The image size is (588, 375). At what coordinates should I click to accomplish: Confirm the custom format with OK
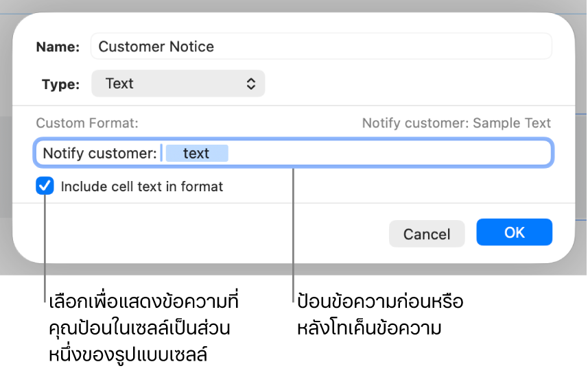[514, 232]
